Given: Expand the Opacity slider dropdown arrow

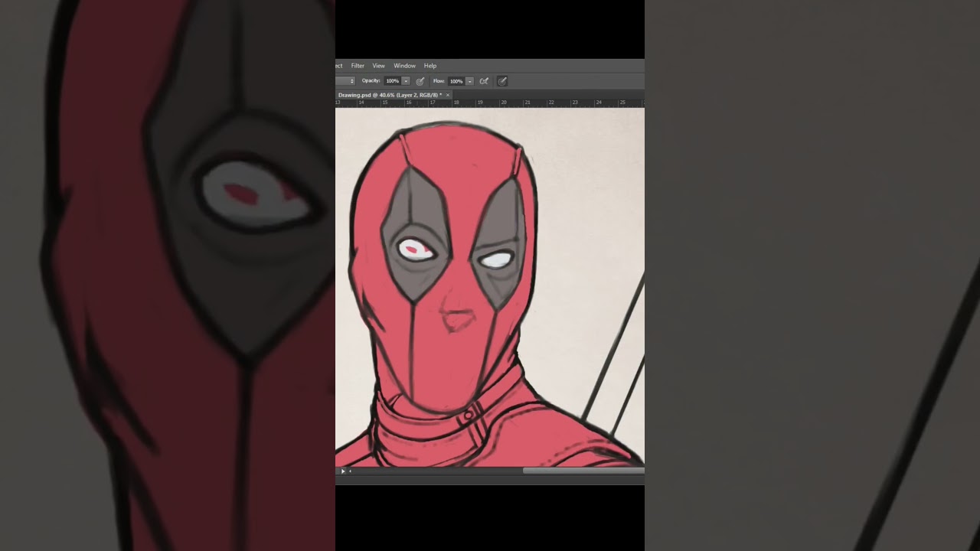Looking at the screenshot, I should coord(406,81).
